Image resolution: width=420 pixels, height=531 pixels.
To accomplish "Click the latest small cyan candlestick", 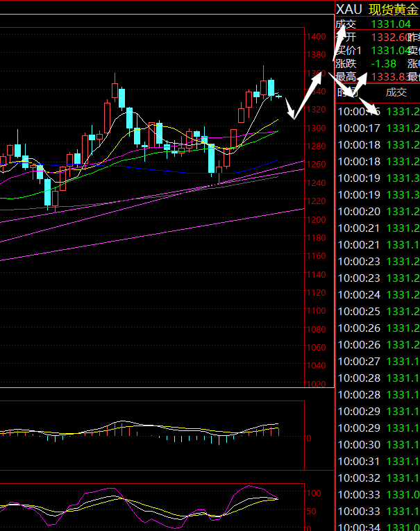I will pos(279,96).
